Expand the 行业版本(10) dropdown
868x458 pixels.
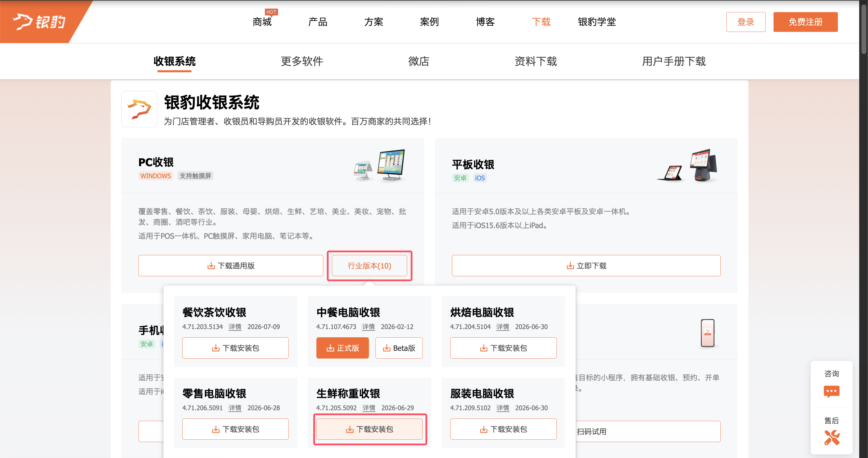[369, 266]
